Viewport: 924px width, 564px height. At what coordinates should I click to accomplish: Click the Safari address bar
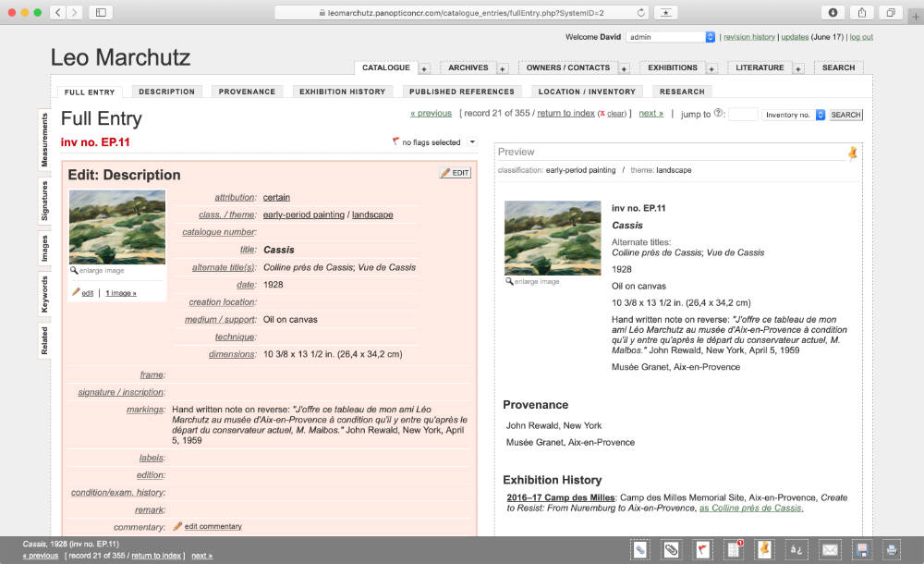(x=461, y=12)
